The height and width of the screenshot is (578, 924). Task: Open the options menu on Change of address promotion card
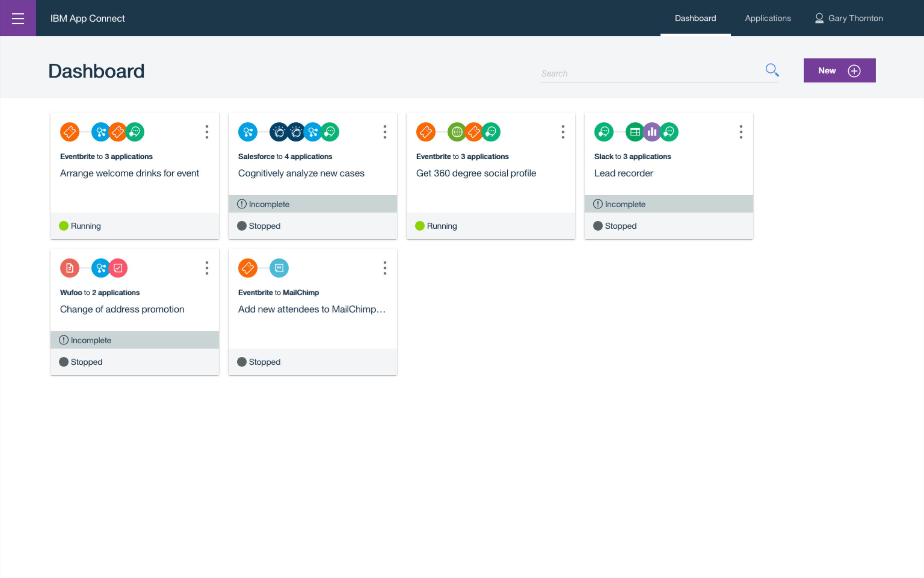coord(206,268)
